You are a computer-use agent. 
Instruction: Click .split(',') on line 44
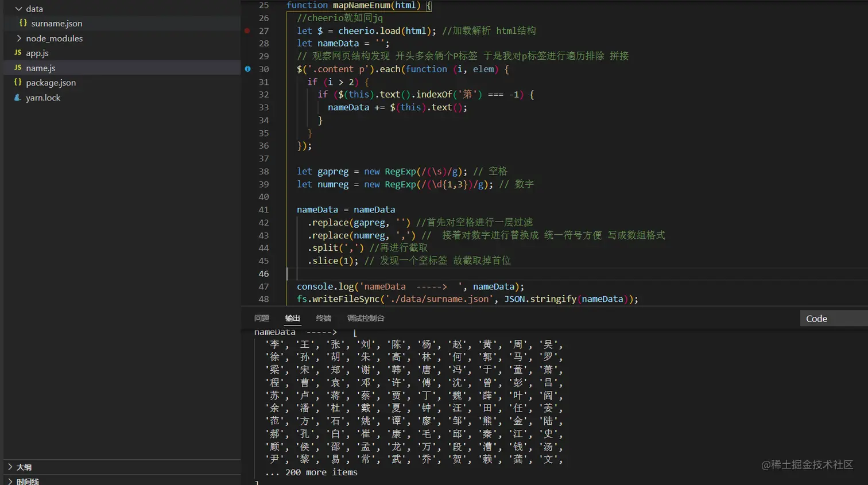(336, 248)
